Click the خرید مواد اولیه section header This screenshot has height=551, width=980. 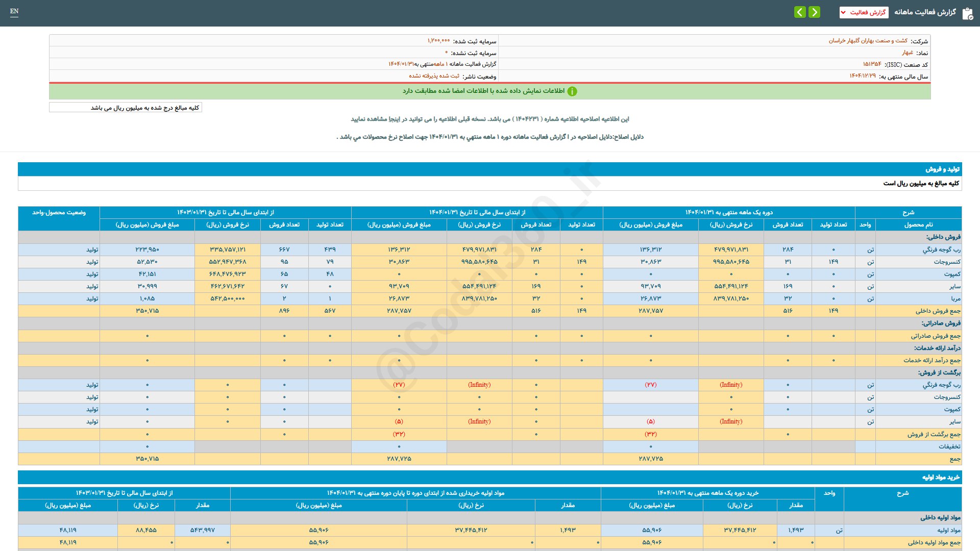pos(941,477)
